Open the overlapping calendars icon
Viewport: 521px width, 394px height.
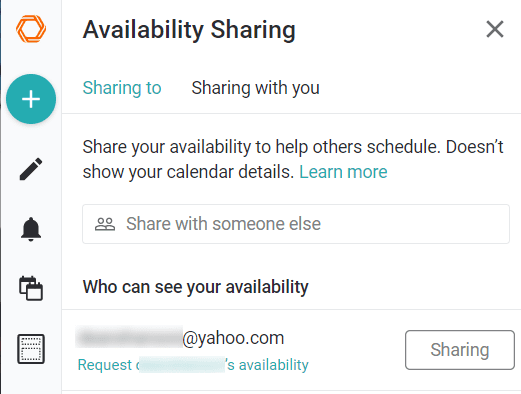point(31,288)
